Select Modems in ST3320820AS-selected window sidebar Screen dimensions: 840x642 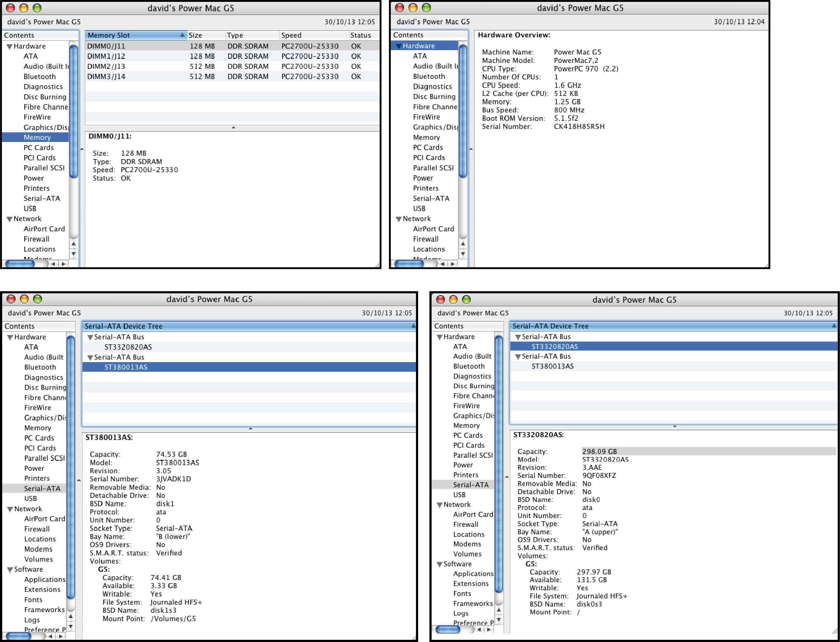point(467,544)
